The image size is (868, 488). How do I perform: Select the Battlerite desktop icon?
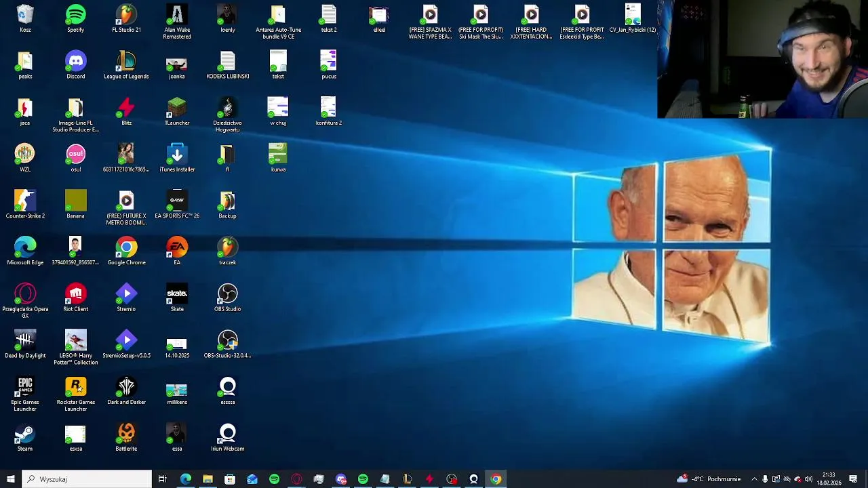(126, 437)
